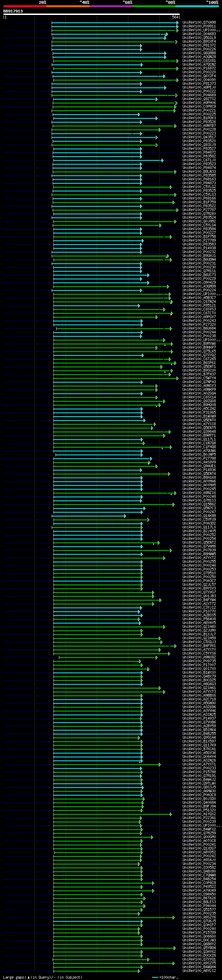222x980 pixels.
Task: Select hit label UniRef100_B9RPT1
Action: click(x=199, y=435)
